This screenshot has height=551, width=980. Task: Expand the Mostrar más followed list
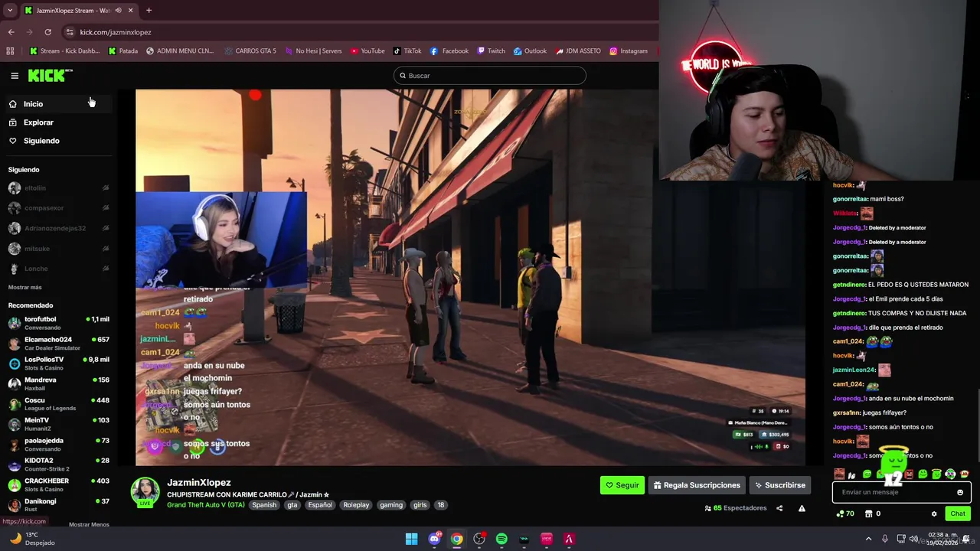(25, 287)
